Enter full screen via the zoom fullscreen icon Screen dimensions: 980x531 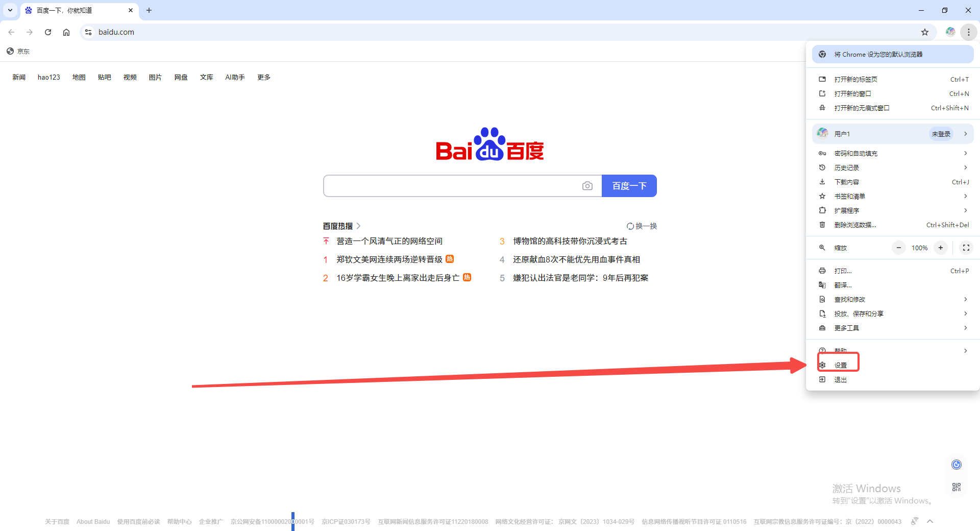point(966,248)
